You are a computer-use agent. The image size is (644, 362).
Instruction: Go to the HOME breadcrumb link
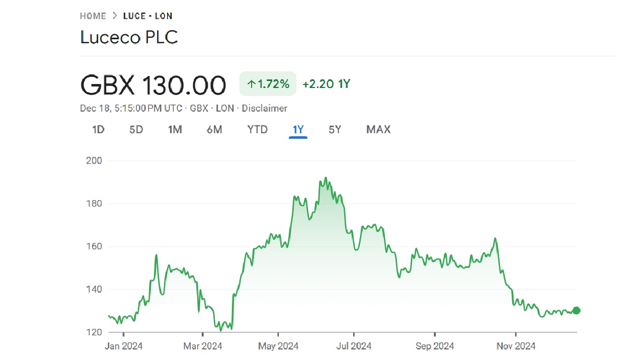93,16
